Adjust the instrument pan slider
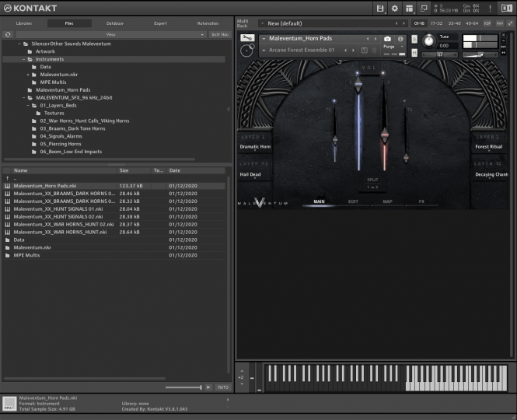 (x=440, y=54)
